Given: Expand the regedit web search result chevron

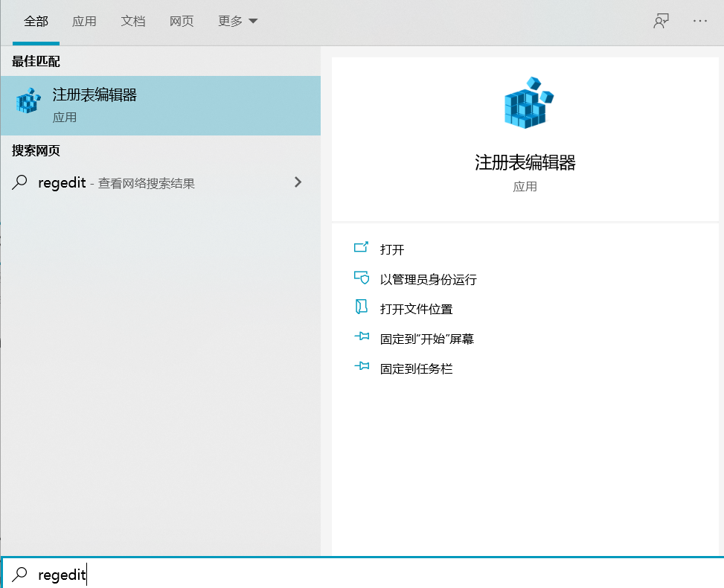Looking at the screenshot, I should (x=298, y=182).
